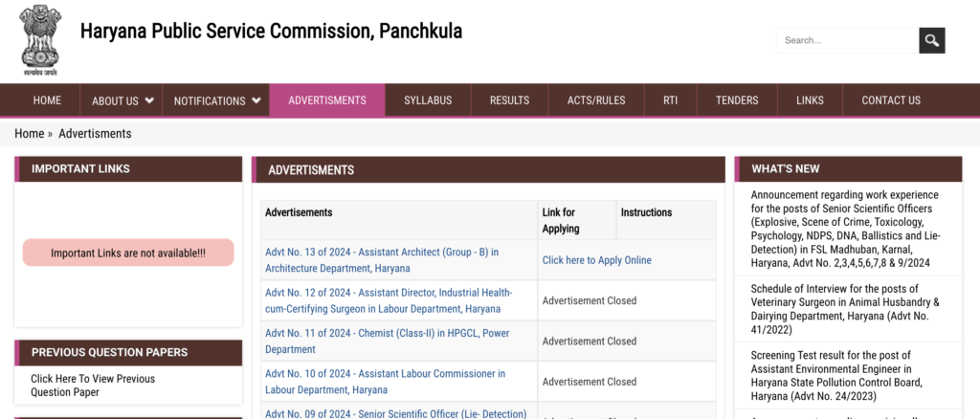980x419 pixels.
Task: Open the Syllabus menu item
Action: pyautogui.click(x=428, y=100)
